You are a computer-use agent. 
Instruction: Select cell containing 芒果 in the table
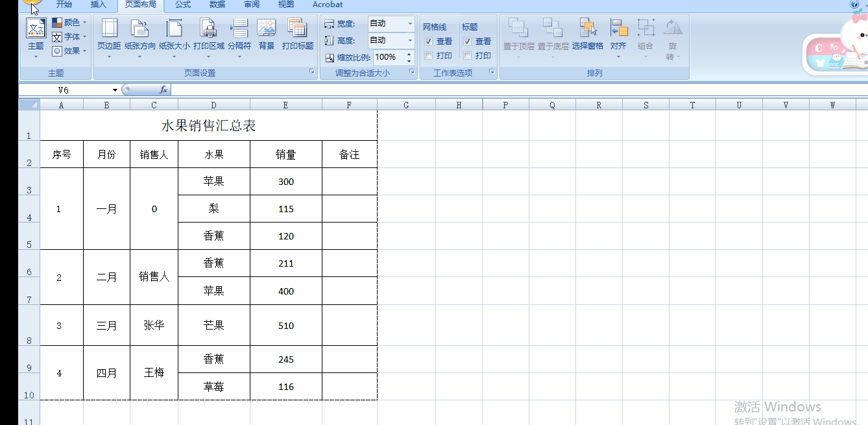(x=213, y=325)
